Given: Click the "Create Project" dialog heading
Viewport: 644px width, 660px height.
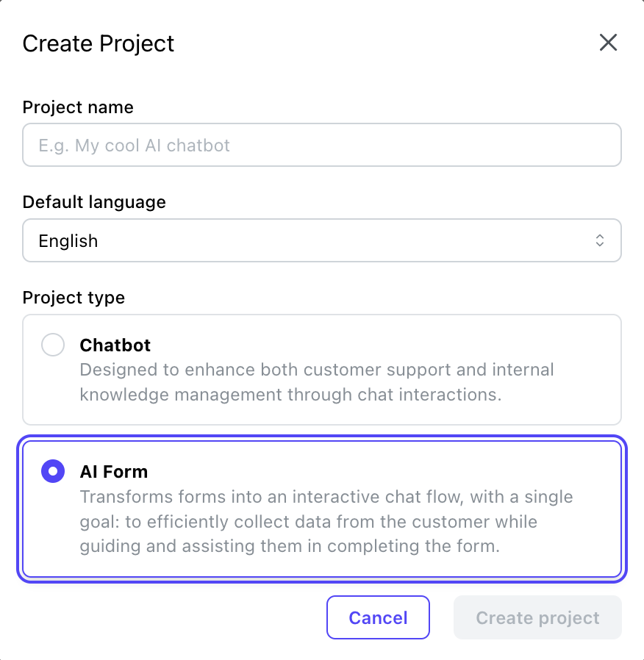Looking at the screenshot, I should click(x=99, y=43).
